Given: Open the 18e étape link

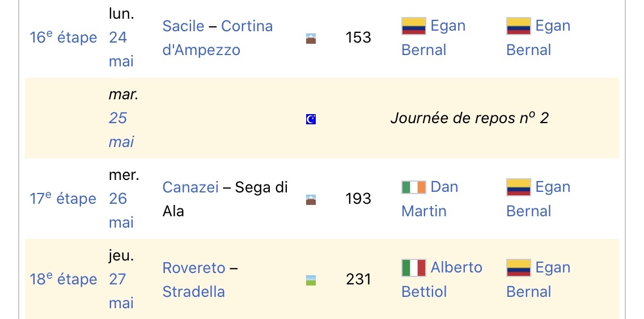Looking at the screenshot, I should coord(63,280).
